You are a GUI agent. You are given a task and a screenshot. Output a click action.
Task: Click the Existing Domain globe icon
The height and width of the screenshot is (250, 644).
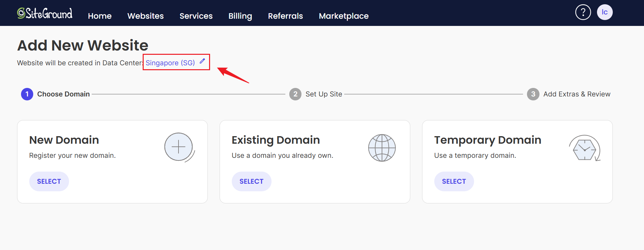pos(382,148)
